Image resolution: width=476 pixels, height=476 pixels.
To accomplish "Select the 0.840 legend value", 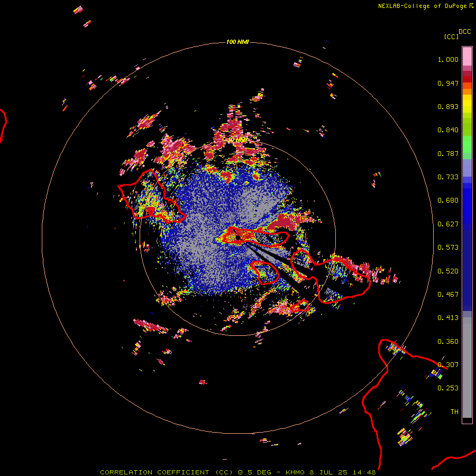I will [448, 130].
